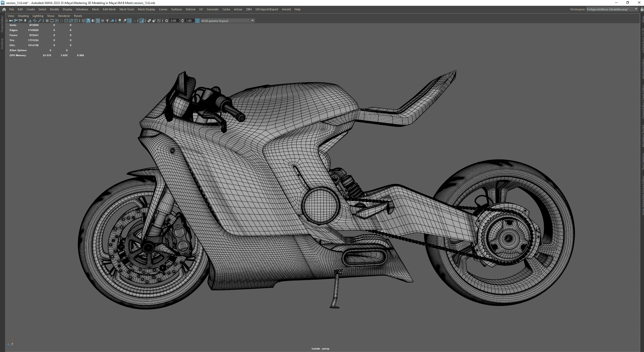Click the Use All Lights bulb icon
This screenshot has height=352, width=644.
pos(107,21)
